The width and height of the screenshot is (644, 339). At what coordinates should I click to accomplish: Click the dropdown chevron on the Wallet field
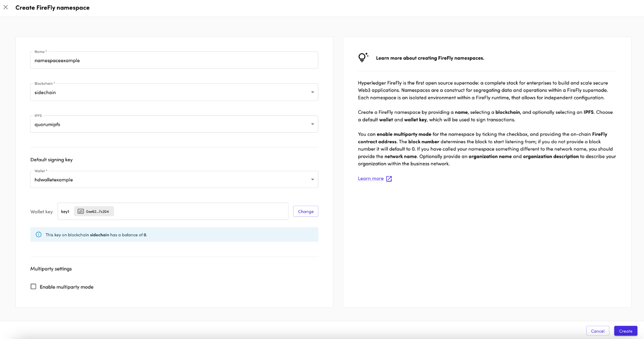tap(313, 179)
